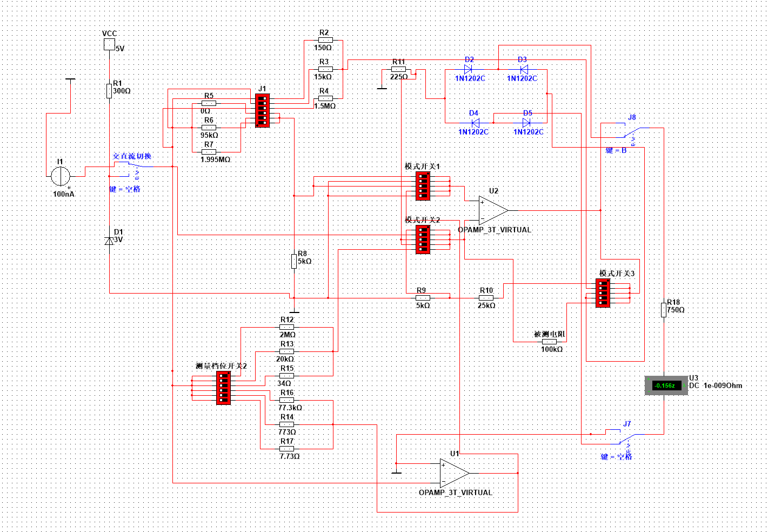Select the U1 op-amp triangle
Viewport: 768px width, 532px height.
click(453, 473)
